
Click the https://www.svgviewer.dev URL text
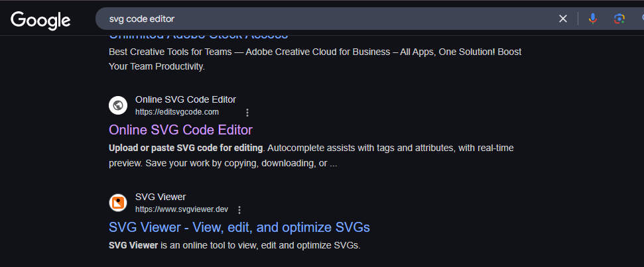tap(182, 209)
